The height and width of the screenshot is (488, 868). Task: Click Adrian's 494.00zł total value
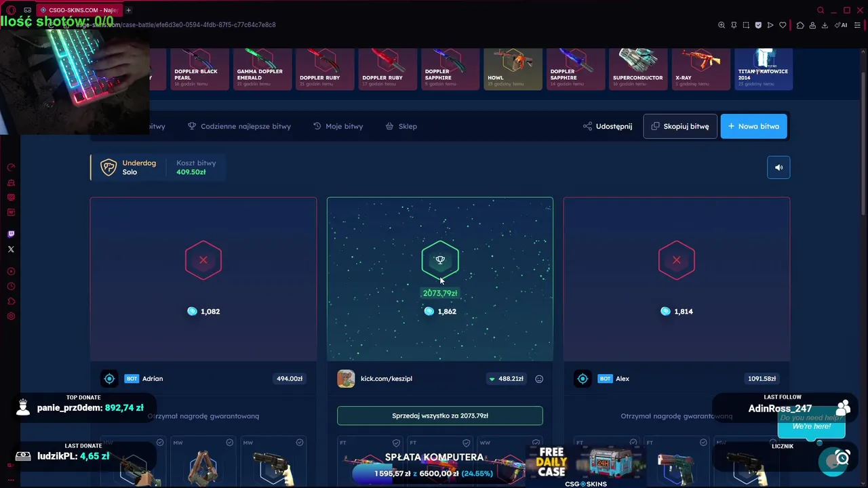[x=290, y=379]
